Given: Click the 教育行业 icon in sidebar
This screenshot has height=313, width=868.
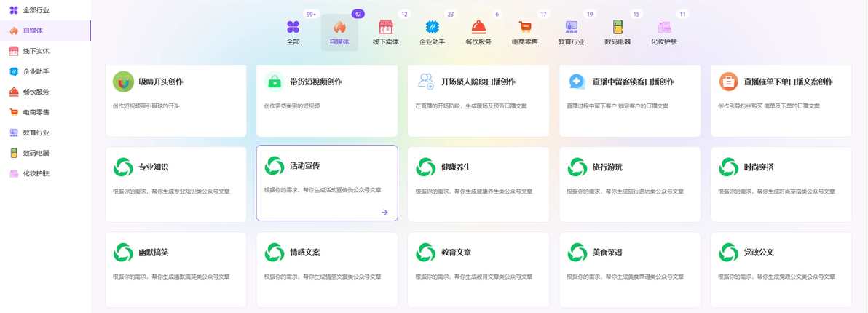Looking at the screenshot, I should coord(14,132).
